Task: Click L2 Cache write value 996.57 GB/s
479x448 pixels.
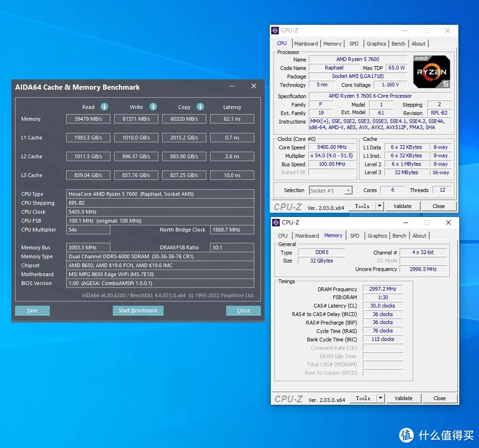Action: [136, 156]
